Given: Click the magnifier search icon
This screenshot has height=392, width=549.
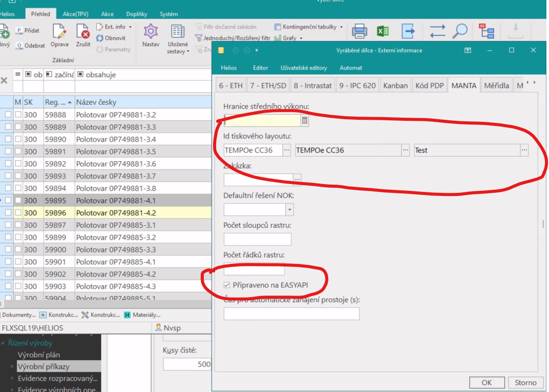Looking at the screenshot, I should (460, 32).
